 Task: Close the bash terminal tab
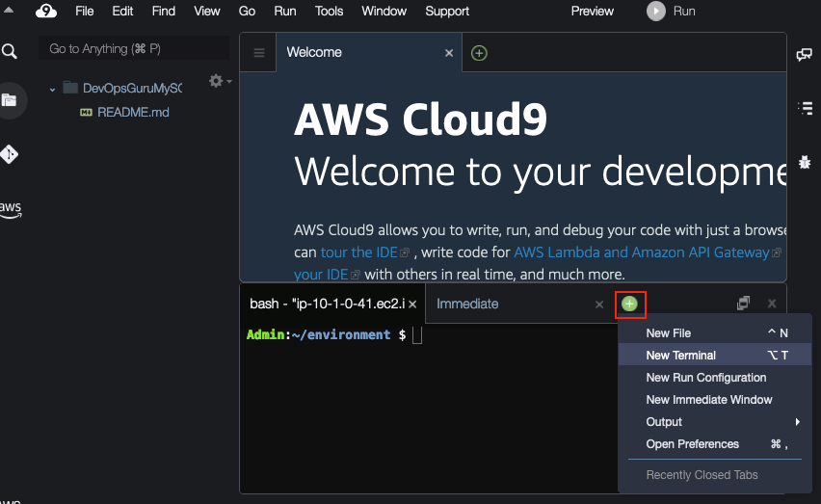tap(412, 305)
